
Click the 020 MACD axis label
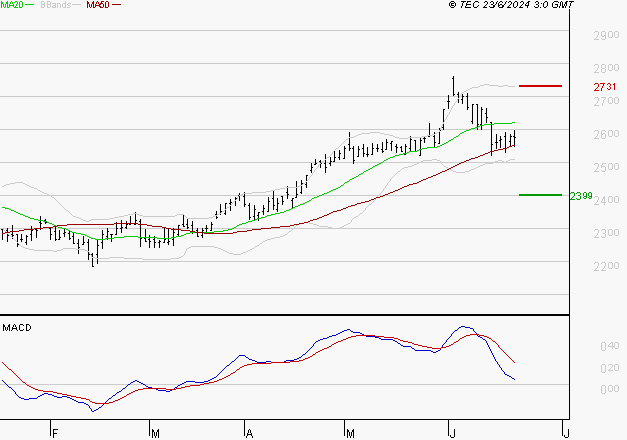click(x=610, y=368)
